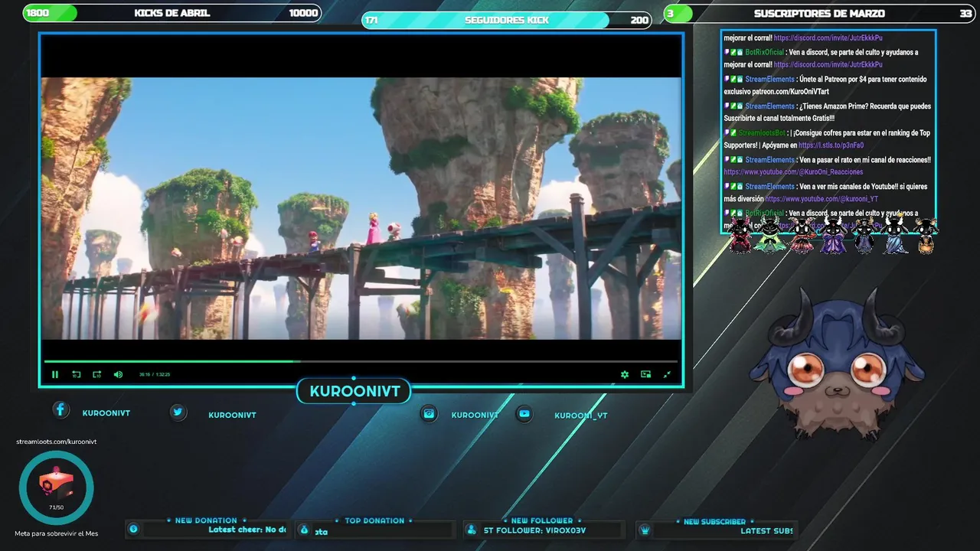
Task: Rewind the video ten seconds
Action: click(x=76, y=374)
